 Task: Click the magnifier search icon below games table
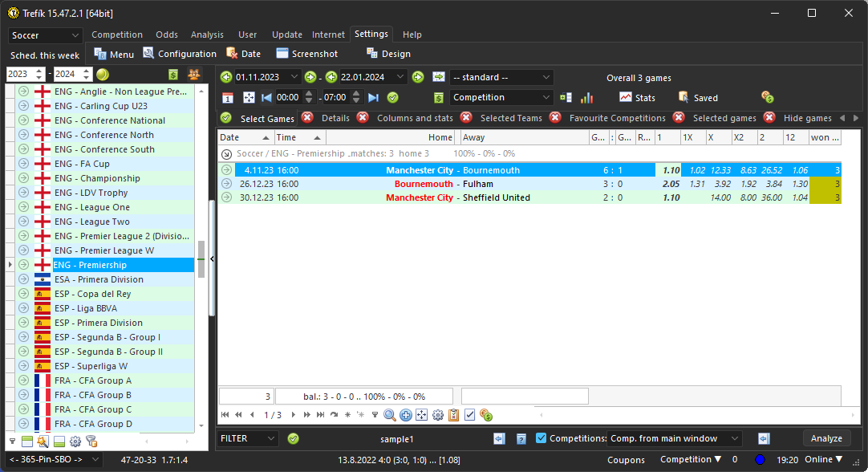coord(390,415)
